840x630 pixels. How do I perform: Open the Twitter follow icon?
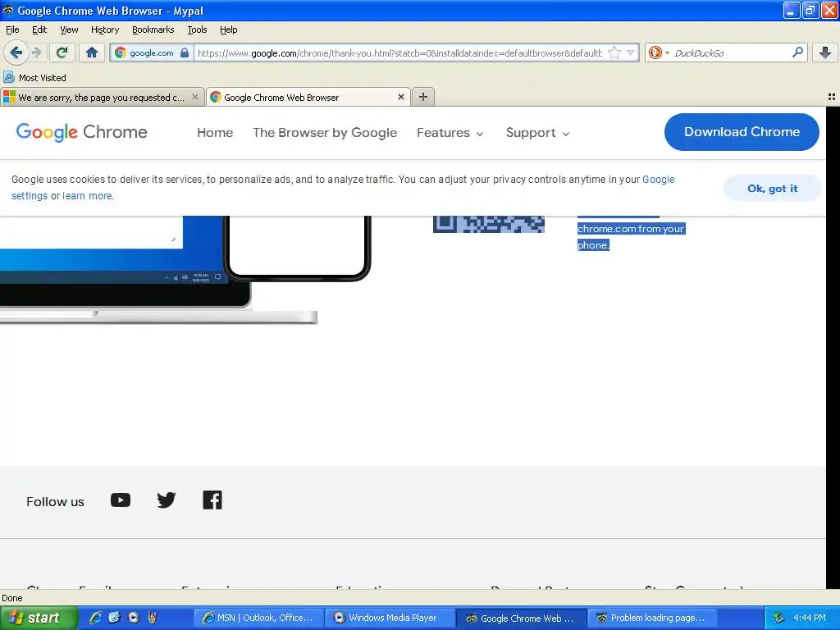point(166,500)
